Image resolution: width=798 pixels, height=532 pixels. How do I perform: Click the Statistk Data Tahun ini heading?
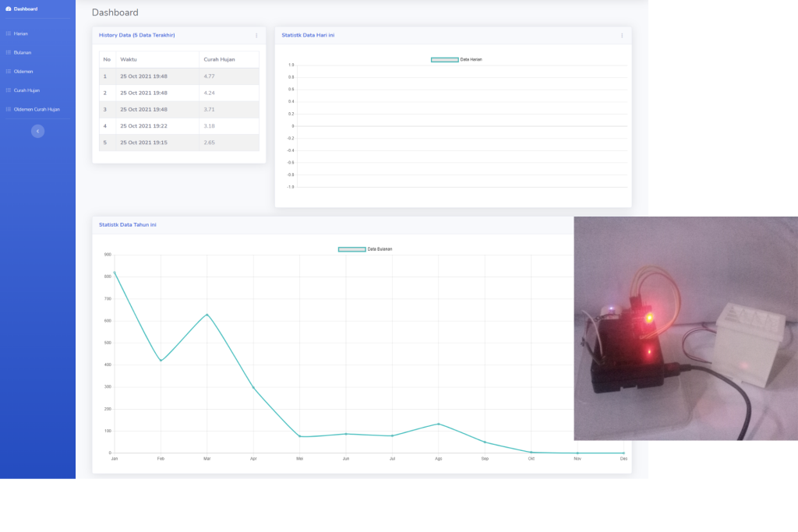(126, 224)
